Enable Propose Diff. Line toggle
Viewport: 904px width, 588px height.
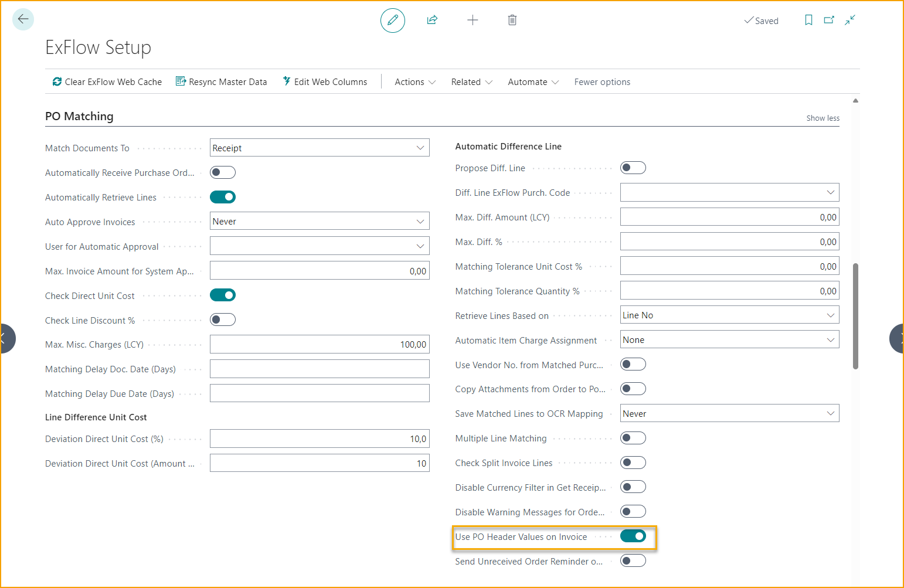point(633,168)
